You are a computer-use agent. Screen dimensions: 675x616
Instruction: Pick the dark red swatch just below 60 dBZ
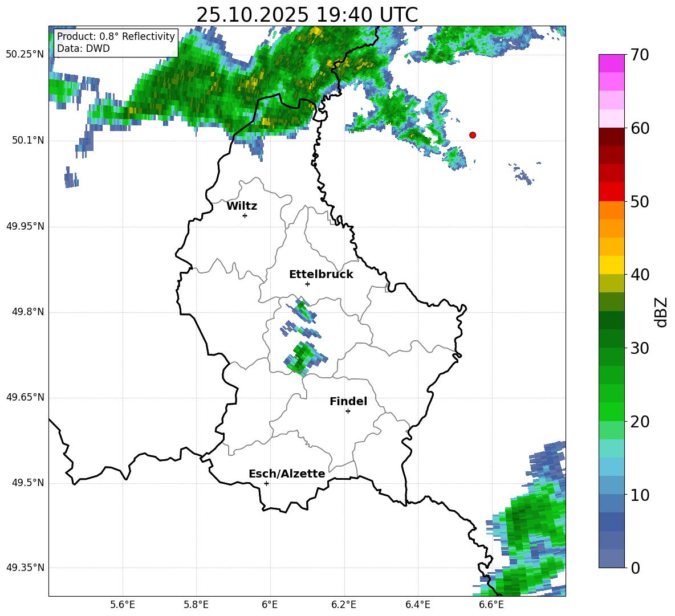611,137
